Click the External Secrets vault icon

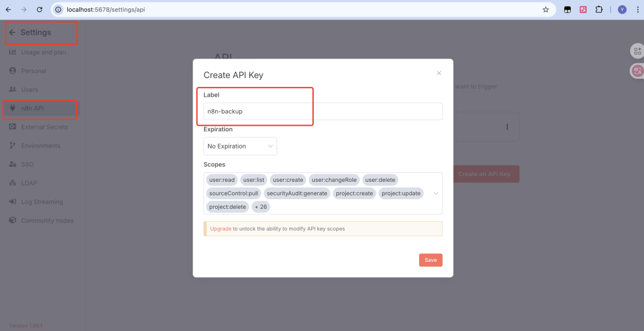click(x=13, y=127)
